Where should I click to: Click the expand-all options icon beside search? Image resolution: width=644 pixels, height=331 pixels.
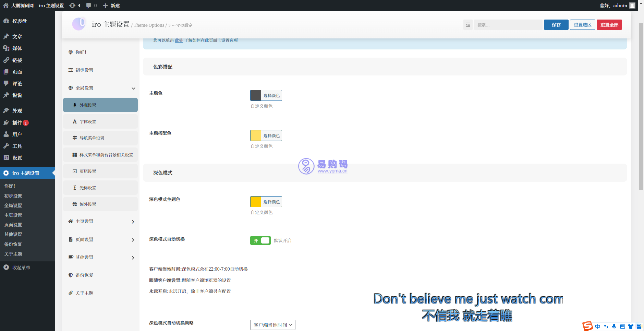468,25
